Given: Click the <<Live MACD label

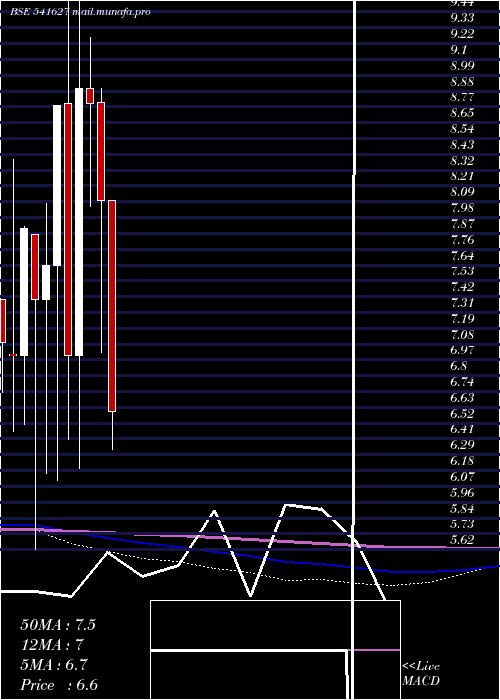Looking at the screenshot, I should coord(421,674).
